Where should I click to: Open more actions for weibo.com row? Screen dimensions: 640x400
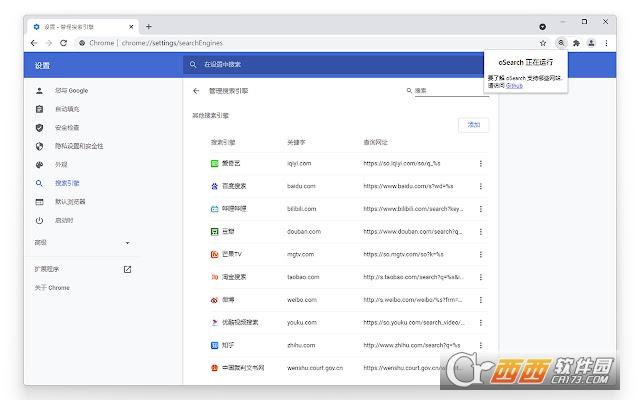coord(481,300)
